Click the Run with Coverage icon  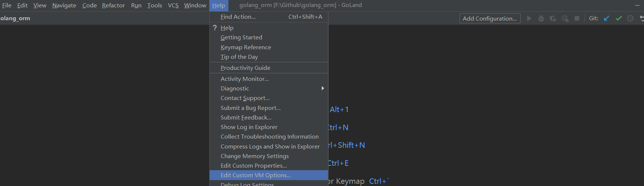(x=553, y=18)
